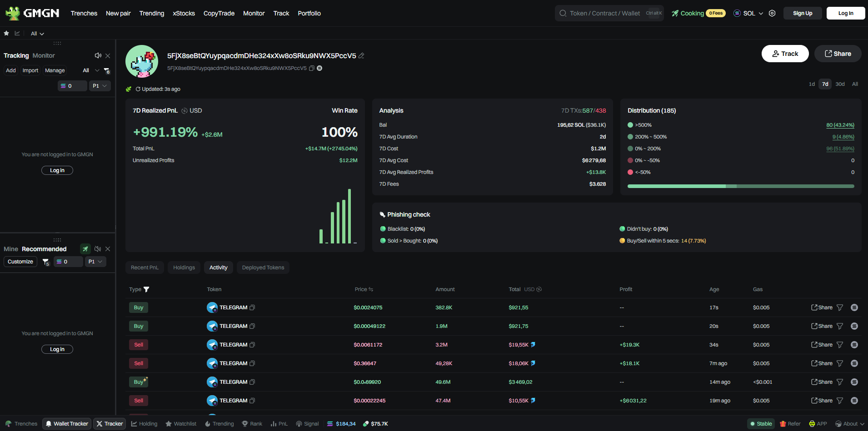Copy the wallet address with copy icon

[312, 68]
